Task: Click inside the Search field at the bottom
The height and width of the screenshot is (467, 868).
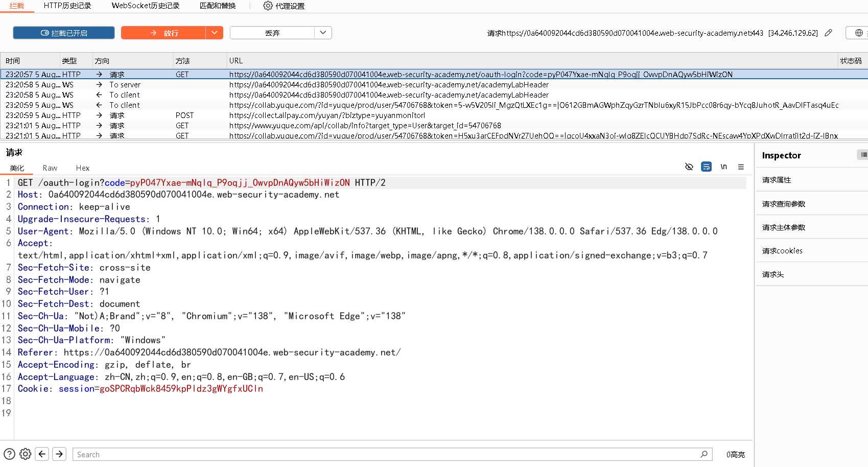Action: 307,454
